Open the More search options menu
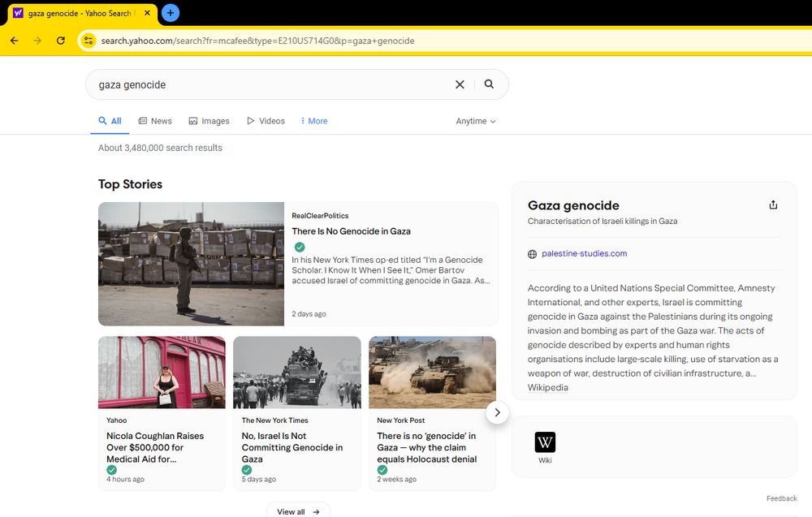Screen dimensions: 812x517 [x=313, y=121]
